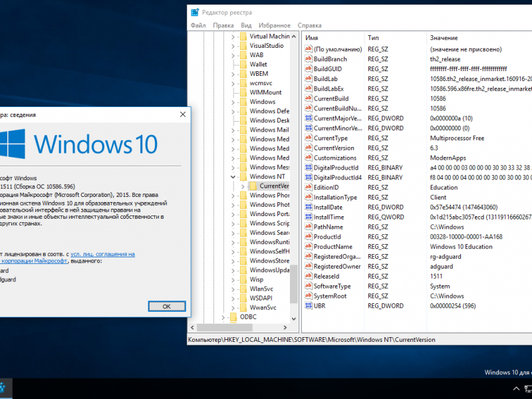
Task: Click the binary icon beside InstallTime
Action: click(x=309, y=217)
